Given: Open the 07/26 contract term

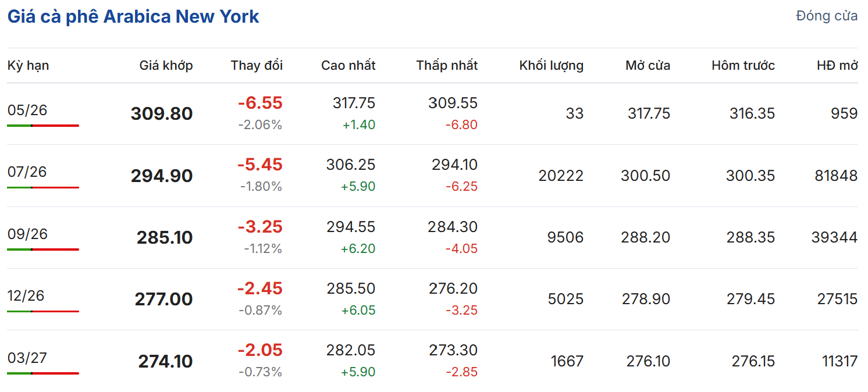Looking at the screenshot, I should click(x=27, y=172).
